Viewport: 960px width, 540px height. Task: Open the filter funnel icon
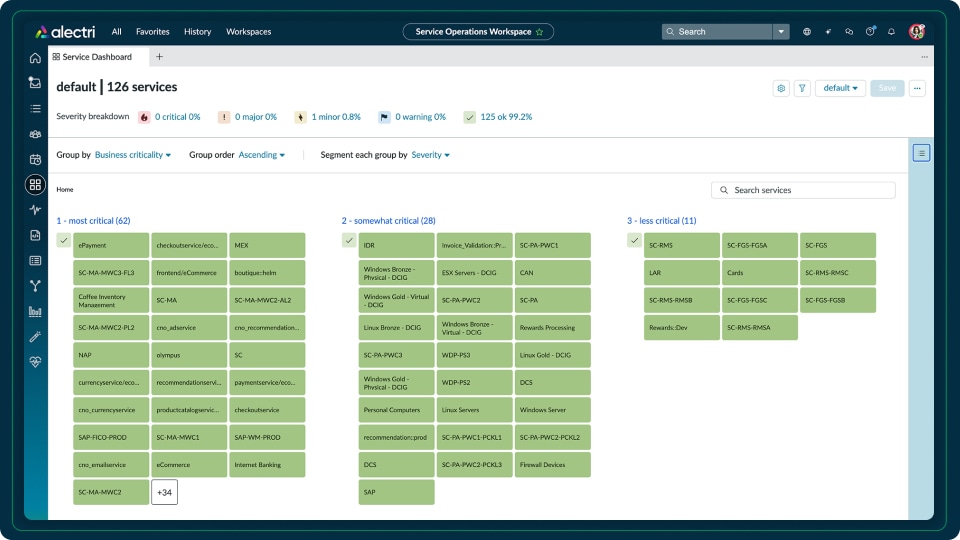(x=802, y=88)
